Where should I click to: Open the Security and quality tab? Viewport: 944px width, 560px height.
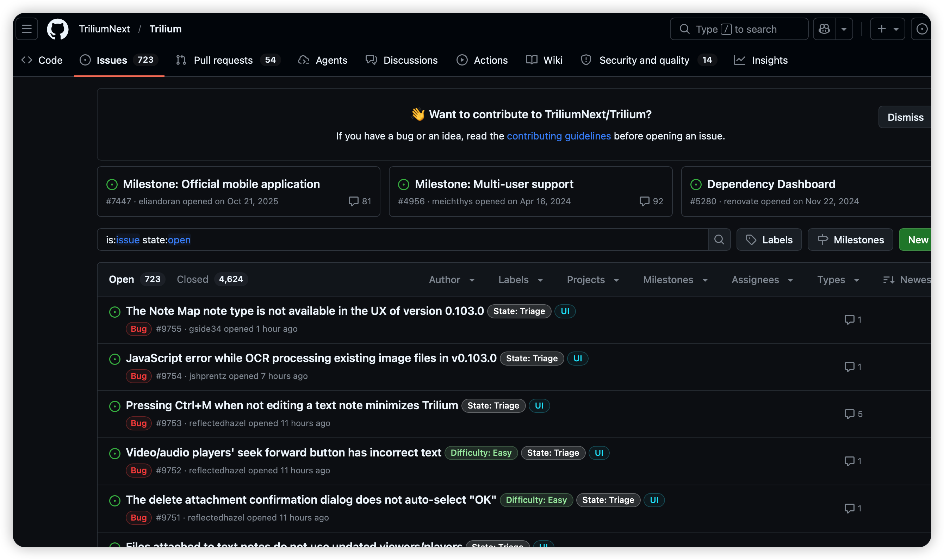(x=648, y=60)
